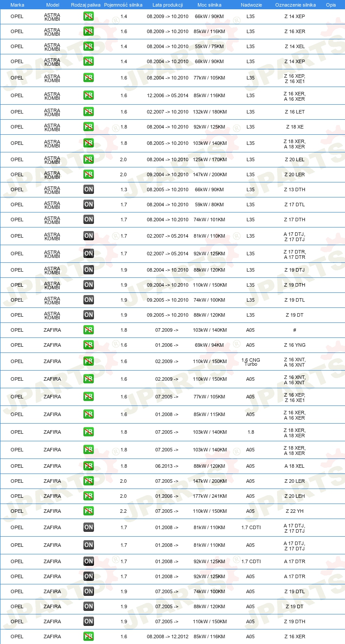Screen dimensions: 345x644
Task: Click the petrol icon in the Zafira Z 20 LER row
Action: [x=89, y=481]
